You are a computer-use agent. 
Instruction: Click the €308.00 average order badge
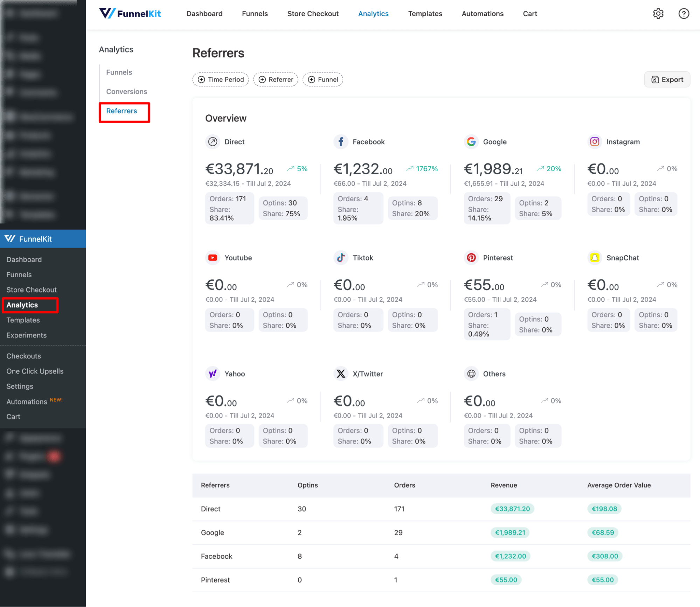point(604,556)
